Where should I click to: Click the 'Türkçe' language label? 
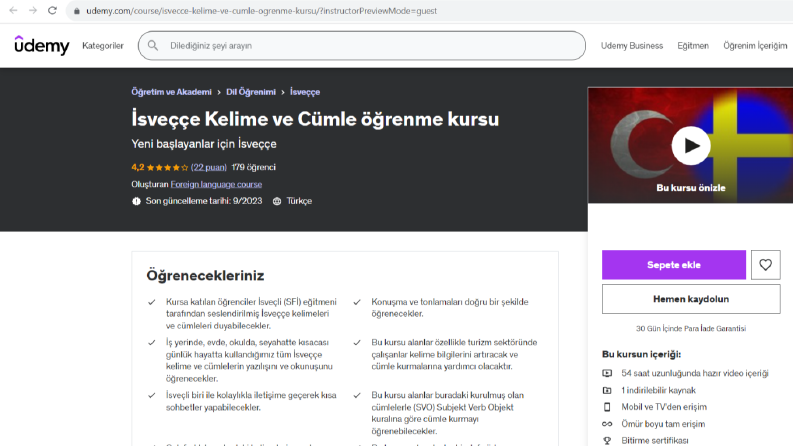click(x=299, y=201)
